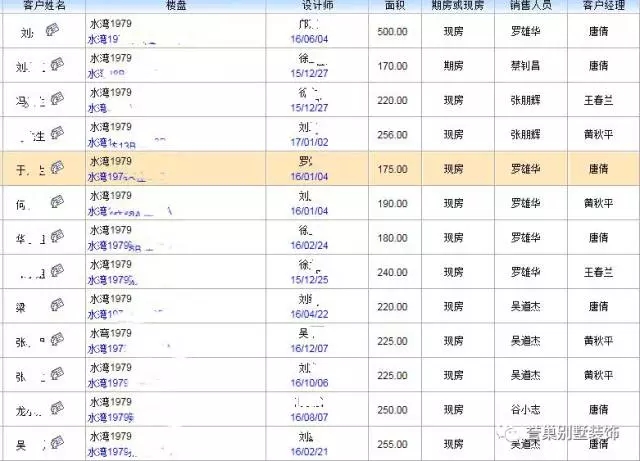Click the card icon beside customer 华
This screenshot has width=640, height=461.
tap(58, 236)
